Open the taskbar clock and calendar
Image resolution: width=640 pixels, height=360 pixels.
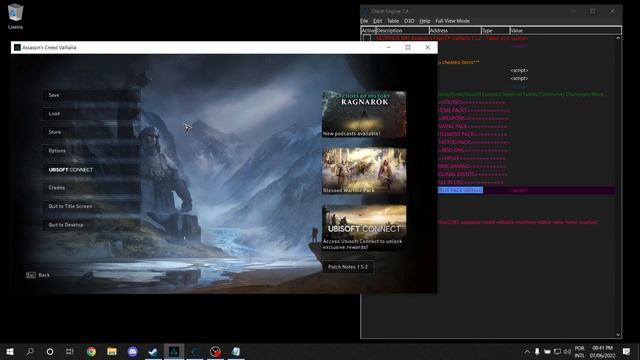tap(602, 352)
